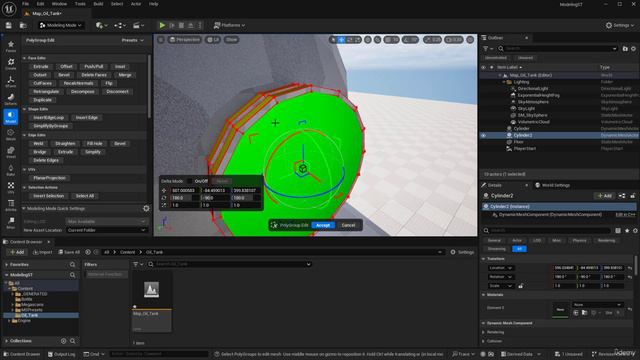
Task: Click the material None thumbnail swatch
Action: 560,309
